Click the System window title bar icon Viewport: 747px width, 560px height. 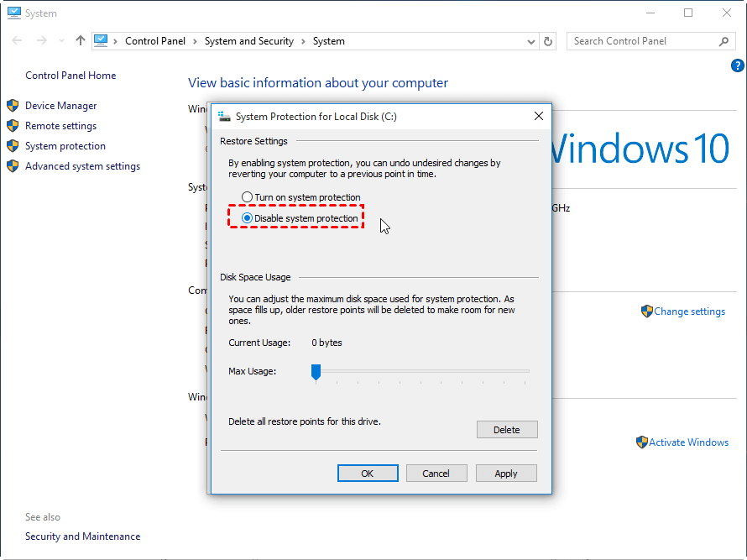[14, 13]
